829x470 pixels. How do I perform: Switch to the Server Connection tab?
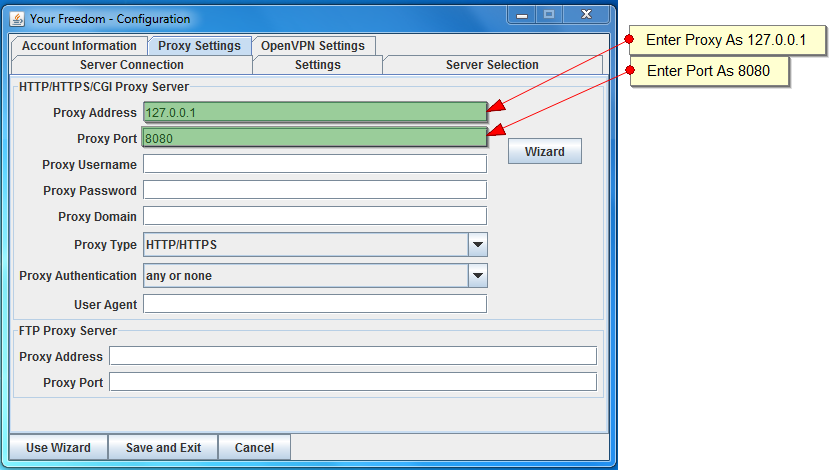click(132, 64)
